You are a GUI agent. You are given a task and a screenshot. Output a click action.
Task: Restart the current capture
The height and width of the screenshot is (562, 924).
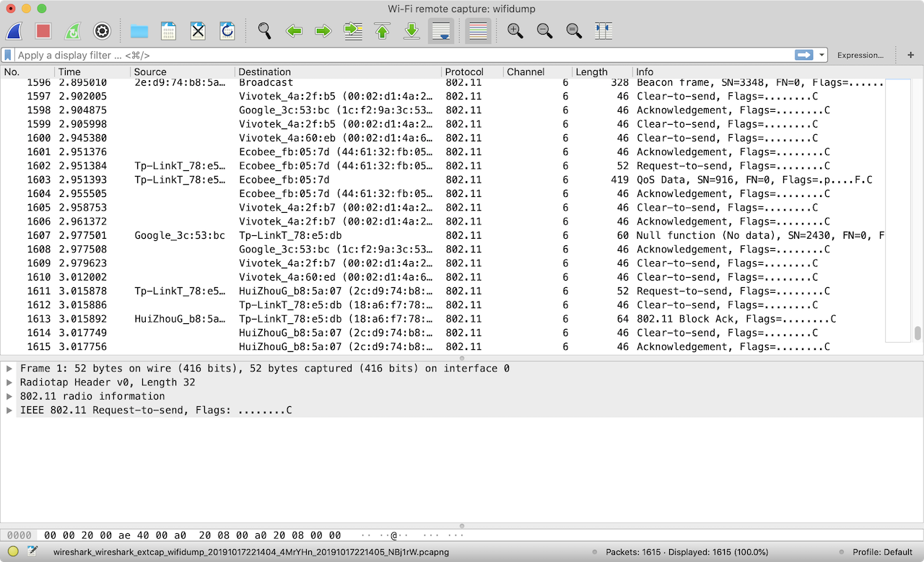click(x=73, y=31)
